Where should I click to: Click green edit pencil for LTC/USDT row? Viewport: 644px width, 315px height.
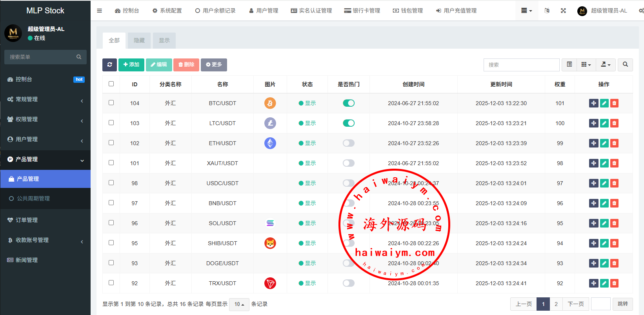(x=604, y=123)
